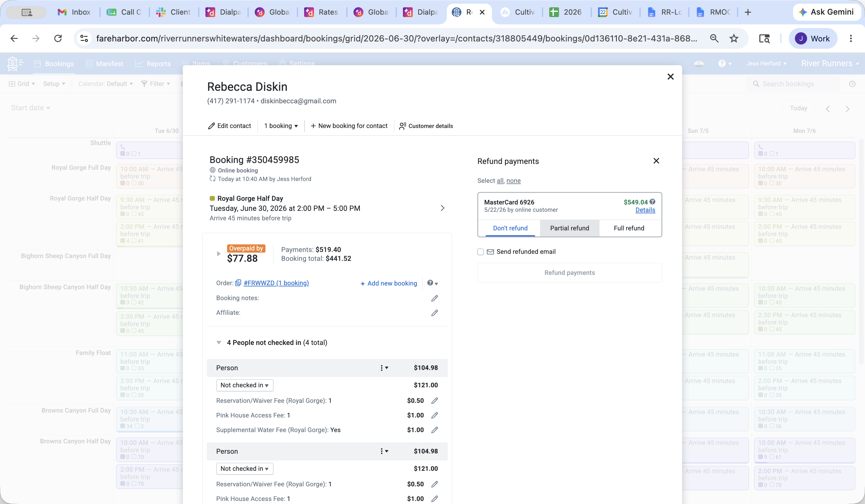This screenshot has width=865, height=504.
Task: Click the browser back arrow
Action: coord(14,38)
